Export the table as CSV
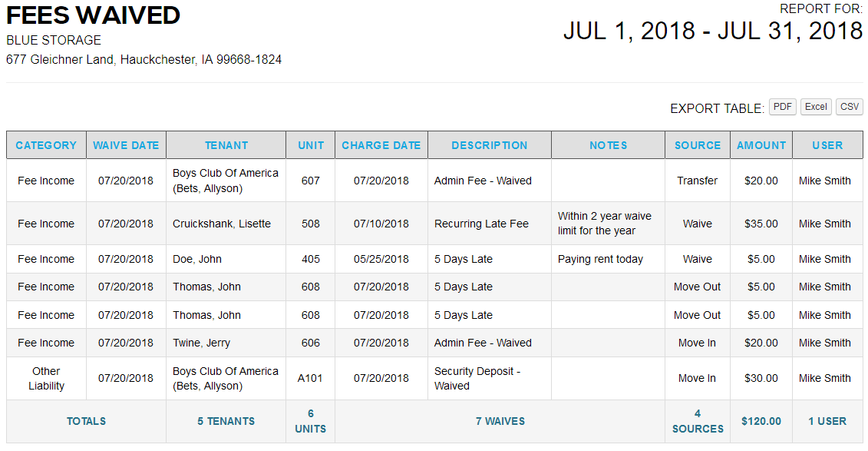This screenshot has width=868, height=451. click(x=849, y=107)
